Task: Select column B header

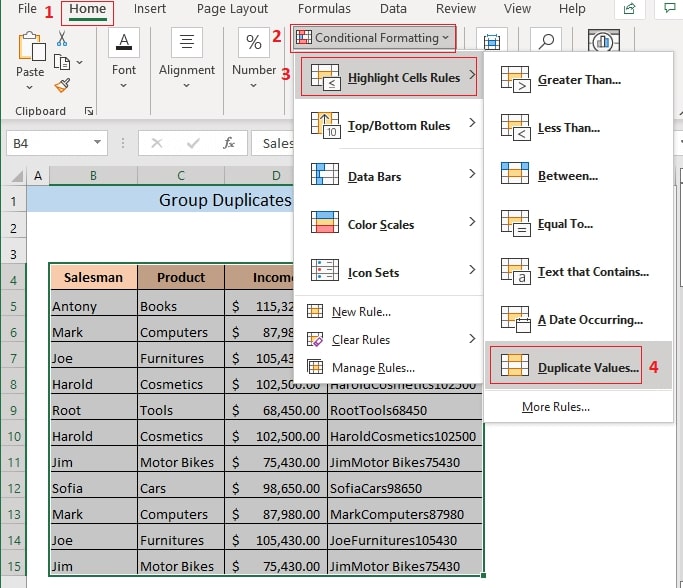Action: pos(93,176)
